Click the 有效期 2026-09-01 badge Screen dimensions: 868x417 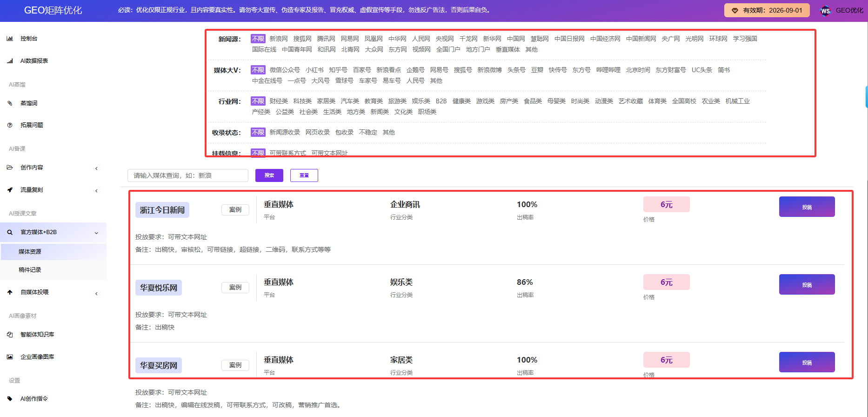[767, 10]
